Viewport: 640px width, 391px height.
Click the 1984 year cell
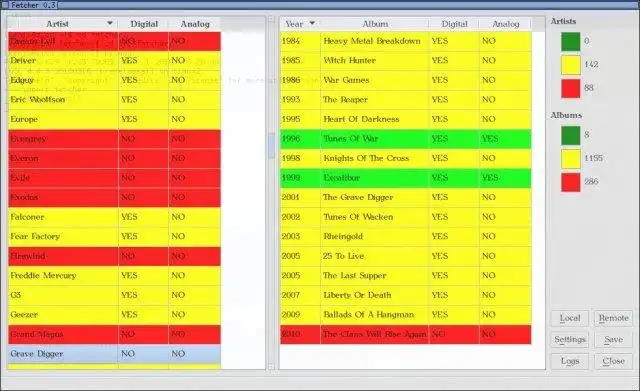[x=300, y=41]
